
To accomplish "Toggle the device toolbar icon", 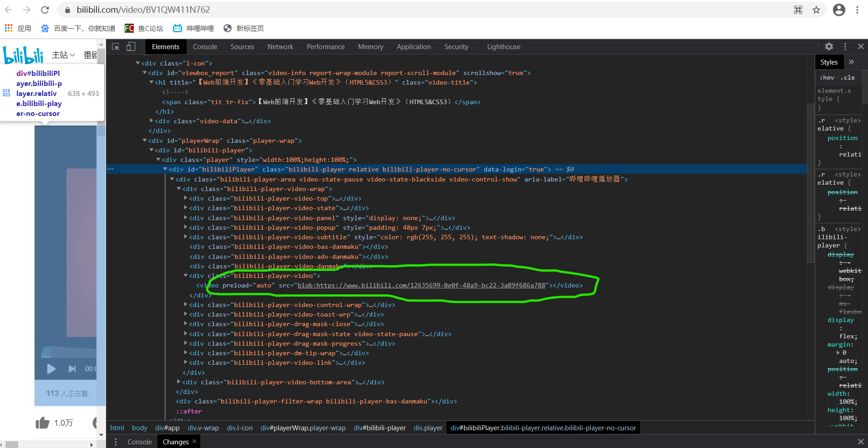I will 131,47.
